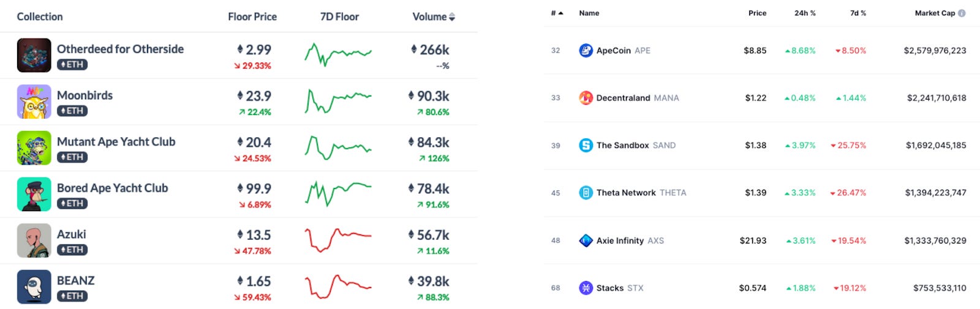Sort by Floor Price header
The image size is (980, 309).
pos(252,17)
